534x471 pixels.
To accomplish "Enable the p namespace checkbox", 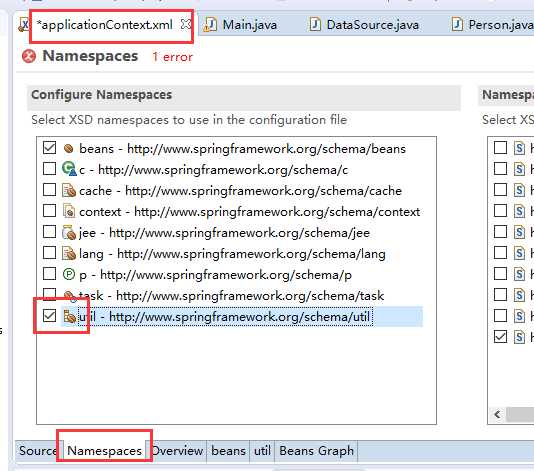I will [49, 274].
